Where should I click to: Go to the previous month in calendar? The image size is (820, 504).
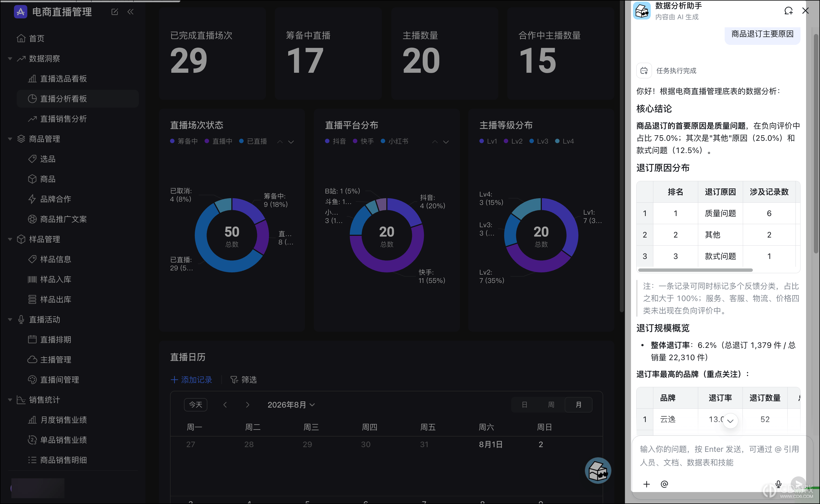tap(225, 405)
